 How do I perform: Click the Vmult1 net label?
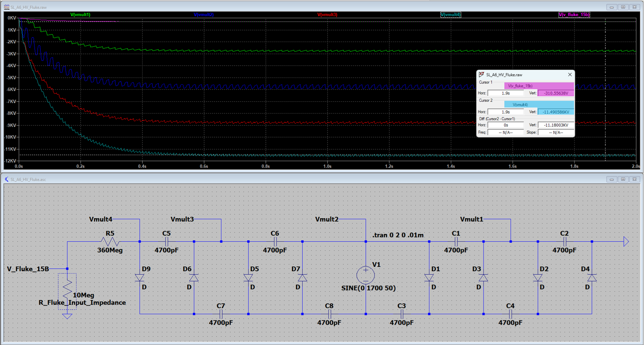coord(471,219)
